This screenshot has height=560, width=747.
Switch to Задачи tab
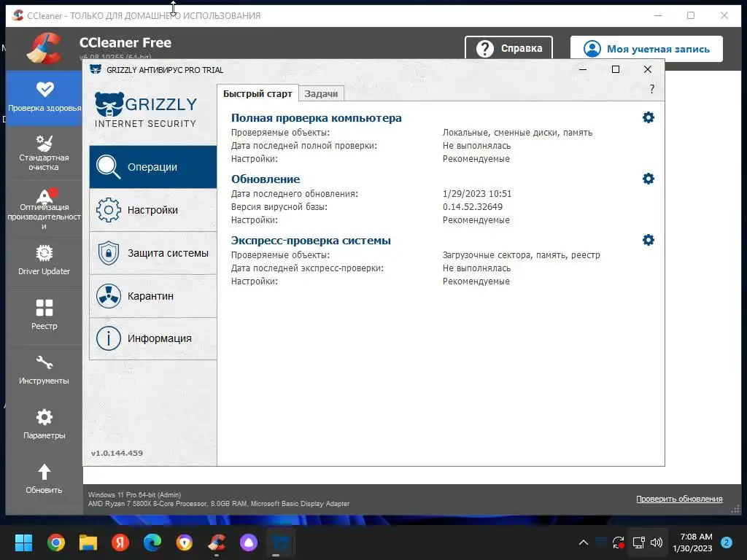(x=321, y=94)
